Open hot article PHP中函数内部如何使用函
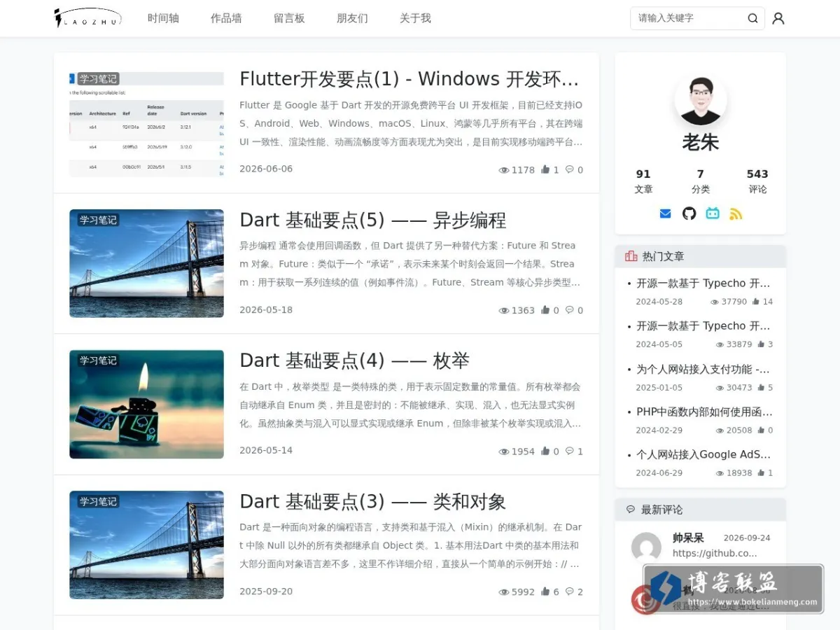This screenshot has height=630, width=840. point(704,412)
